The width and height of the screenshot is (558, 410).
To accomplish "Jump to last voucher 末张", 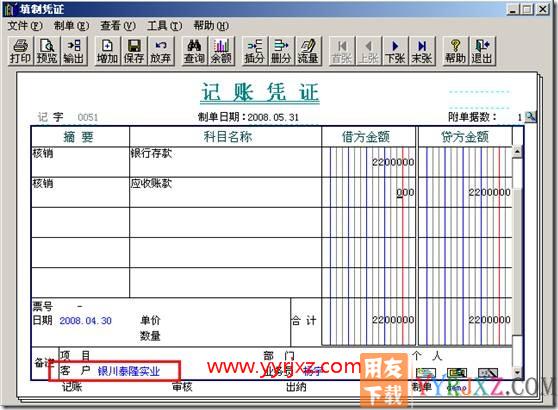I will click(x=422, y=51).
